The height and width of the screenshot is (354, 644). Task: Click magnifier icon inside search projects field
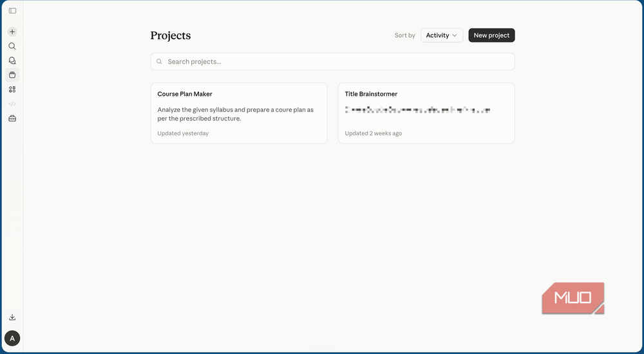pyautogui.click(x=159, y=62)
